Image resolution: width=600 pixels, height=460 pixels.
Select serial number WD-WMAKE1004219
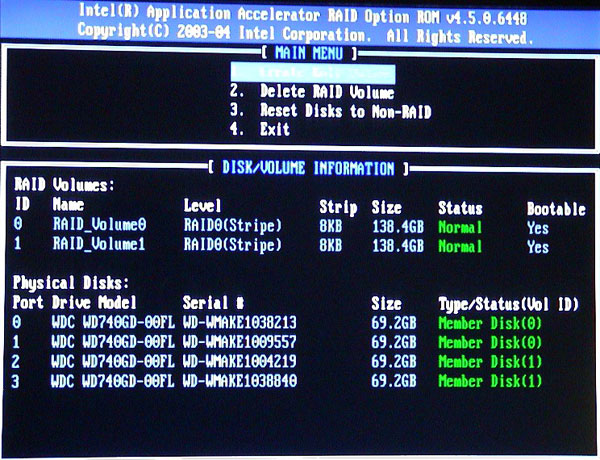tap(240, 361)
